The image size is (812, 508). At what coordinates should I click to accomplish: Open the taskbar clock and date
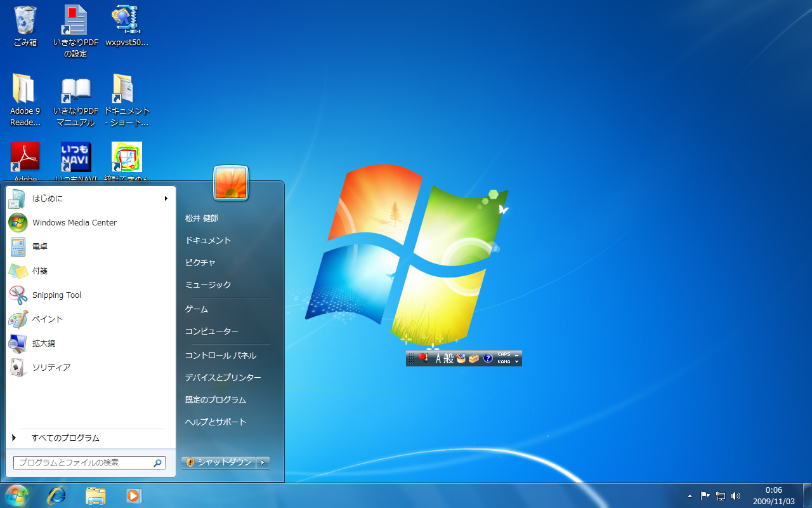773,495
